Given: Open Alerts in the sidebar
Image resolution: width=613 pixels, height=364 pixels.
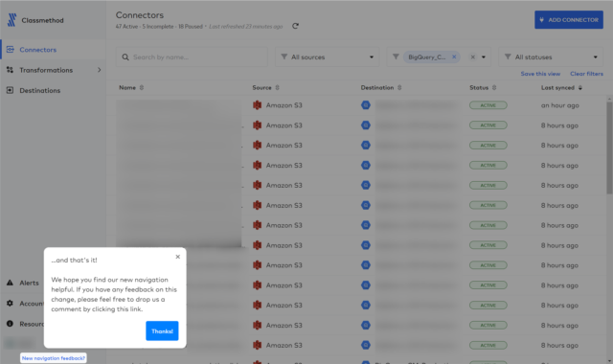Looking at the screenshot, I should [30, 283].
